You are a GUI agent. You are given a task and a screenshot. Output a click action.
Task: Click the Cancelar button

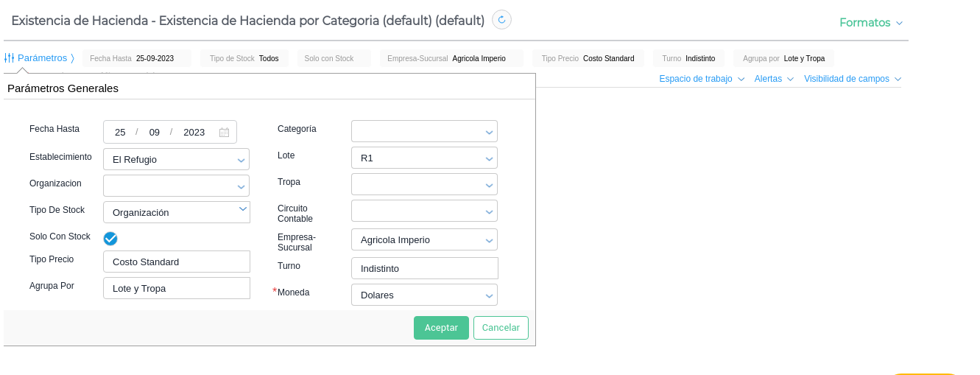501,328
